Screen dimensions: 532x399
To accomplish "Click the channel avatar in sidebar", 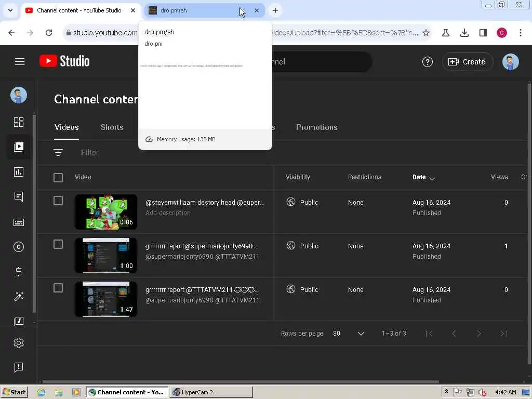I will 19,96.
